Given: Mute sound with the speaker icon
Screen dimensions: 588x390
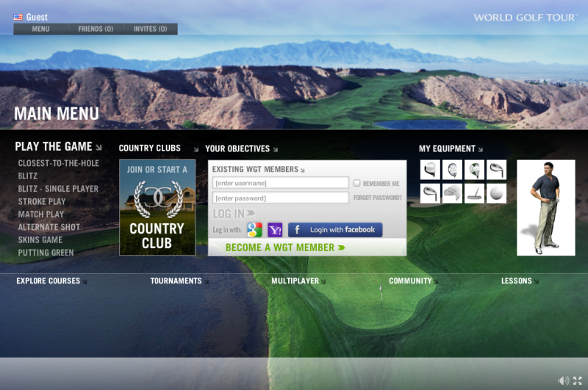Looking at the screenshot, I should (563, 380).
